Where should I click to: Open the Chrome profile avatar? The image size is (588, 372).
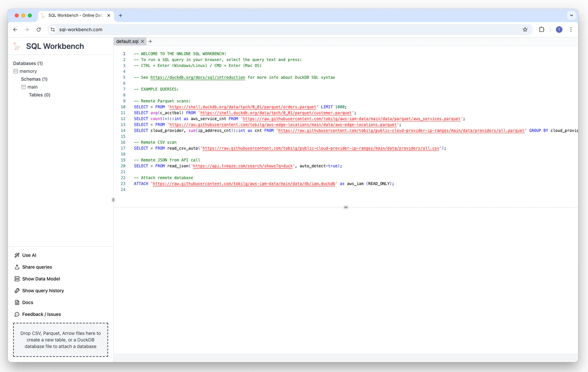[559, 29]
